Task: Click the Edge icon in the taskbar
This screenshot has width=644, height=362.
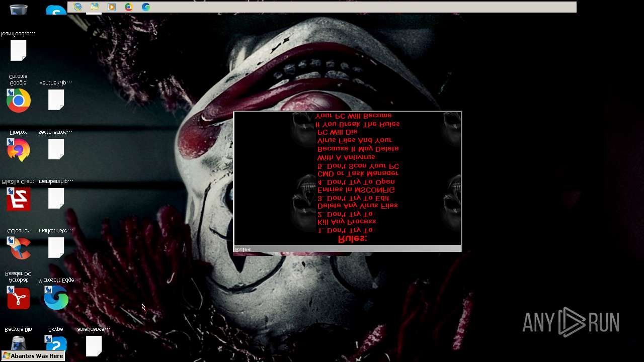Action: (146, 7)
